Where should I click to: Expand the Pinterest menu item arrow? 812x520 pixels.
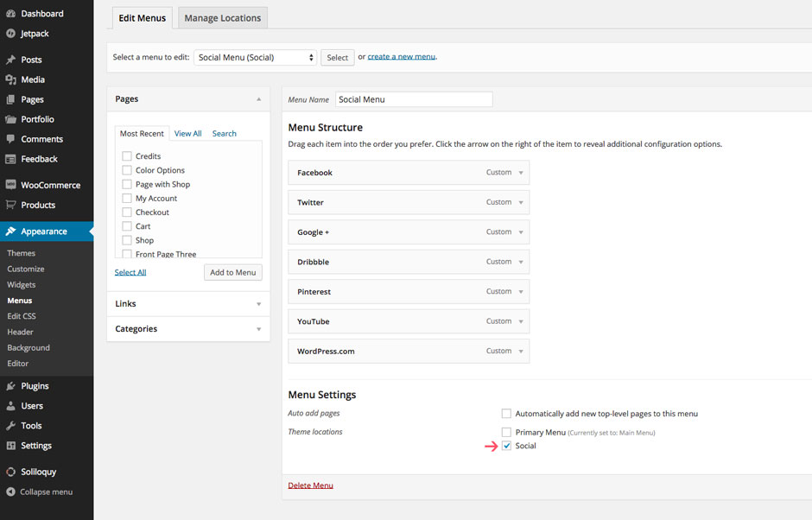point(521,292)
